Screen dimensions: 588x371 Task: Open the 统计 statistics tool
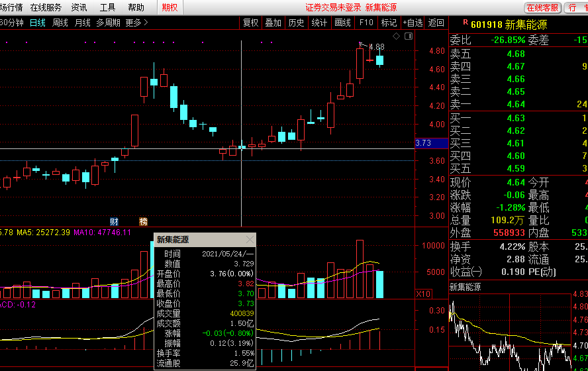[319, 23]
